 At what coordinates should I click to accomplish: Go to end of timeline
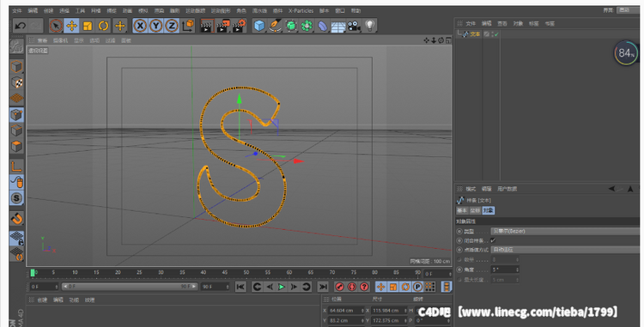click(323, 287)
